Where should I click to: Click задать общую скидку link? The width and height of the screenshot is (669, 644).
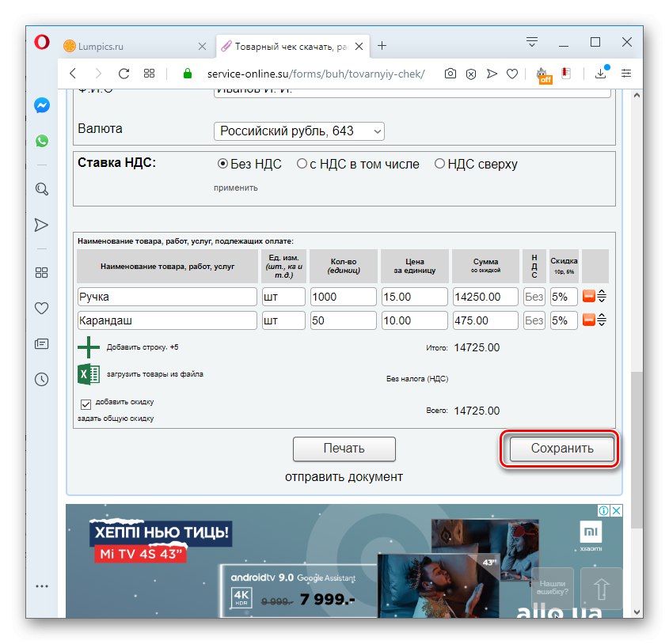point(116,419)
